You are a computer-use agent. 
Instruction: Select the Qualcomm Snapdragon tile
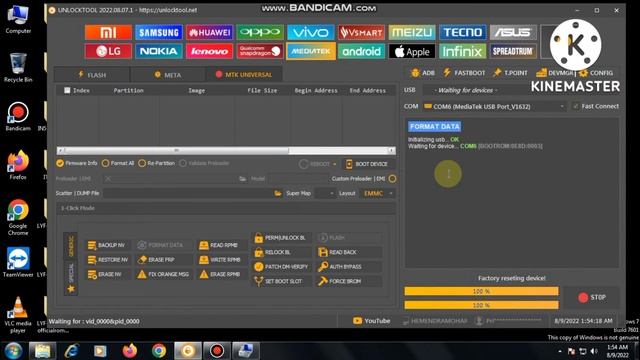coord(260,51)
